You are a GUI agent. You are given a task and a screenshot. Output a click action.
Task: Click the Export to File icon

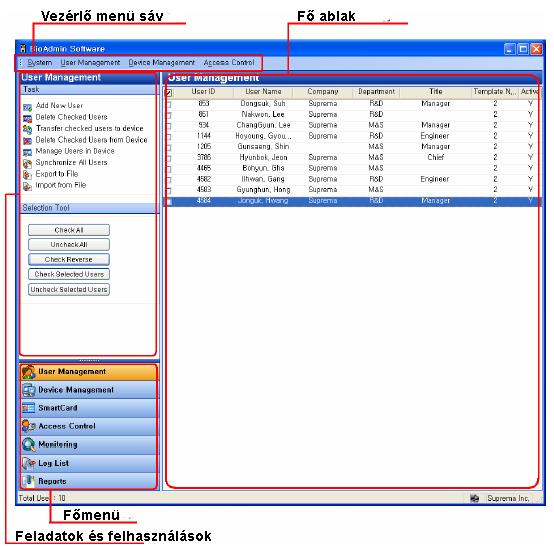[28, 175]
